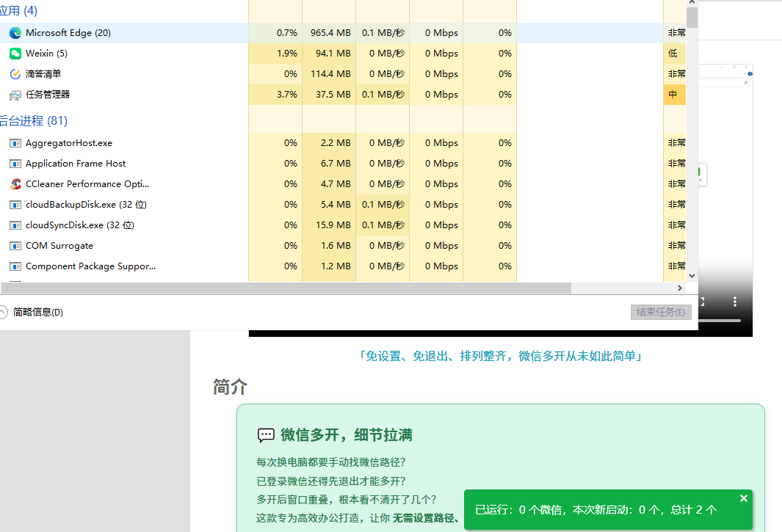Screen dimensions: 782x532
Task: Select the 滴答清单 process name
Action: 43,74
